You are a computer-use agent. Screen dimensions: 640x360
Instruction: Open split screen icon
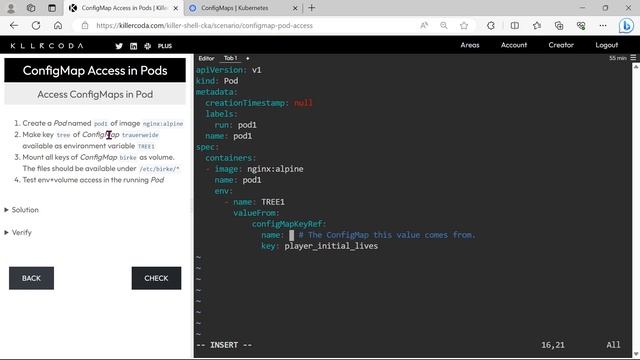(x=515, y=25)
